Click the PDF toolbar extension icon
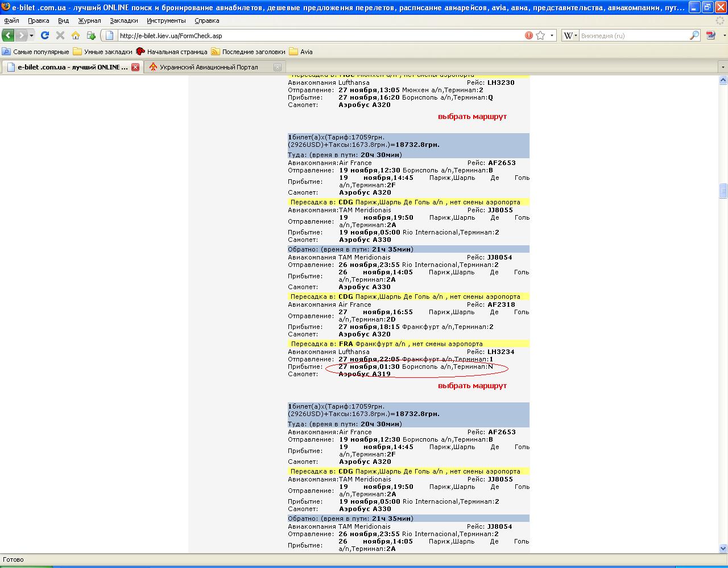728x568 pixels. tap(710, 35)
